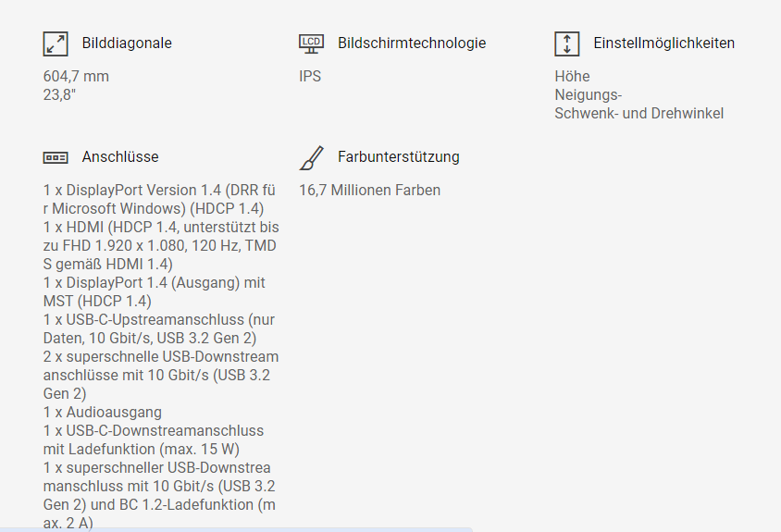The image size is (781, 532).
Task: Click the Schwenk- und Drehwinkel entry
Action: click(638, 114)
